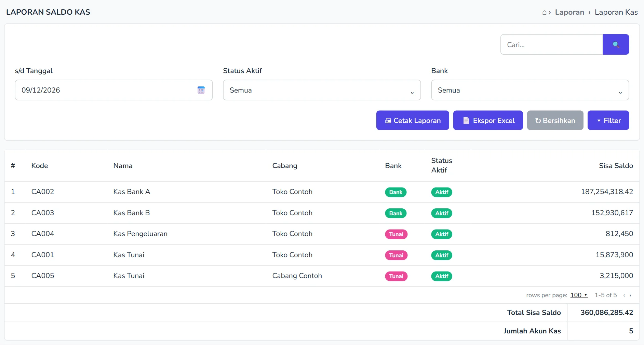Viewport: 644px width, 345px height.
Task: Select Kas Pengeluaran name cell
Action: (140, 234)
